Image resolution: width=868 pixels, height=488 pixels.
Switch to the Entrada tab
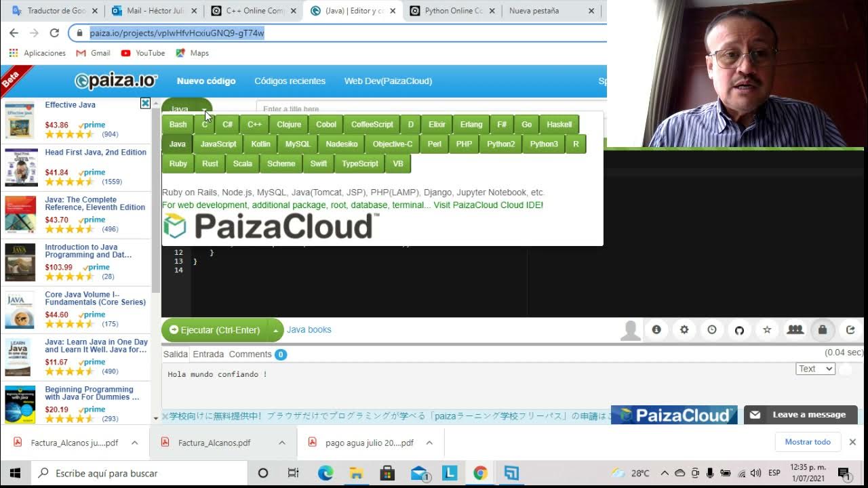tap(208, 354)
